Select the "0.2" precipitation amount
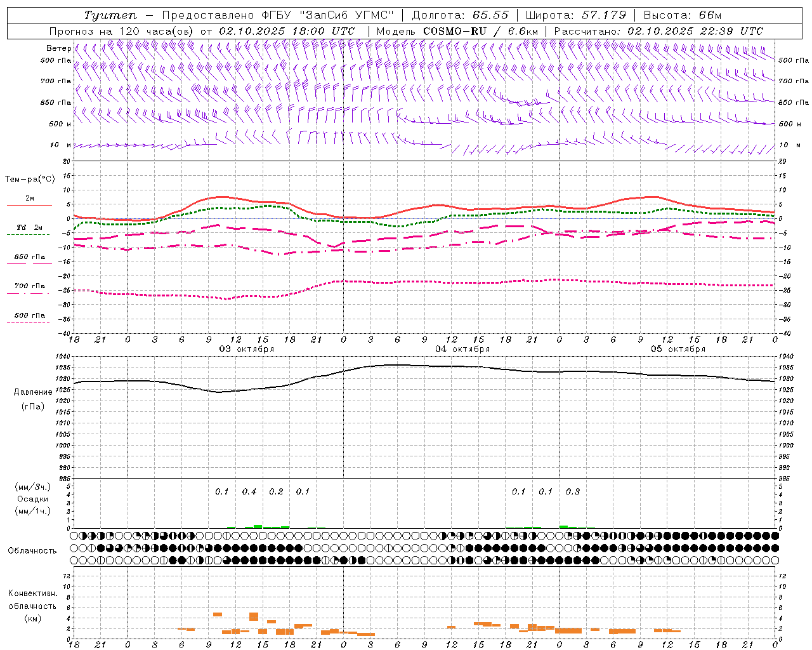The image size is (812, 650). (x=276, y=492)
